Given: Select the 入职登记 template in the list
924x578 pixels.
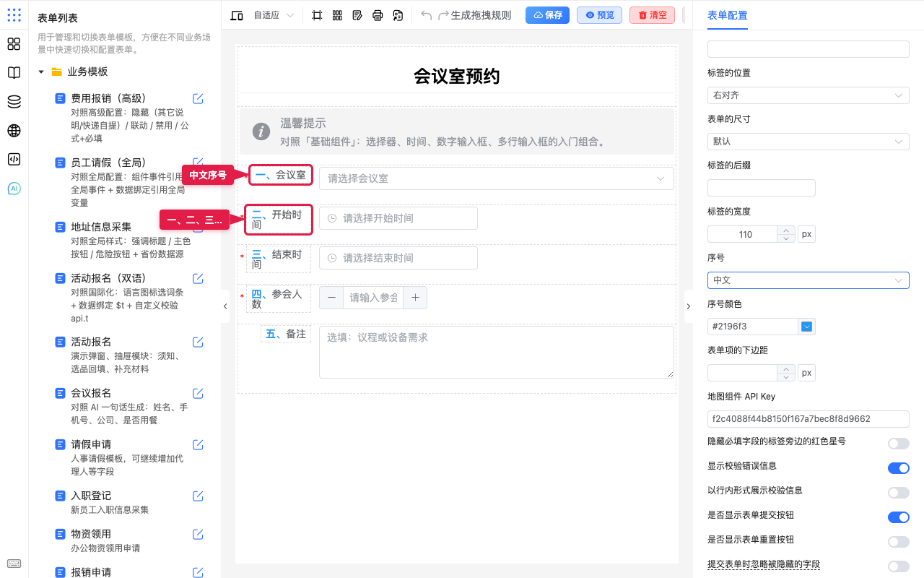Looking at the screenshot, I should click(x=91, y=496).
